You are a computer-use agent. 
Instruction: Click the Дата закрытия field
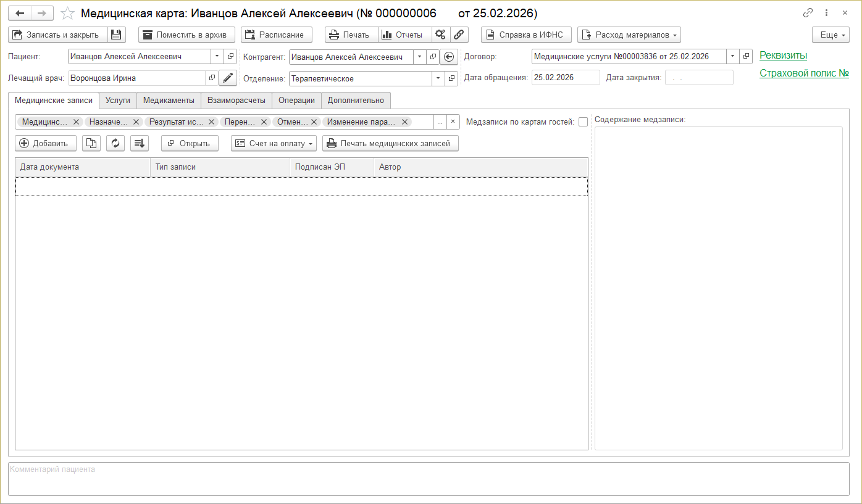699,78
